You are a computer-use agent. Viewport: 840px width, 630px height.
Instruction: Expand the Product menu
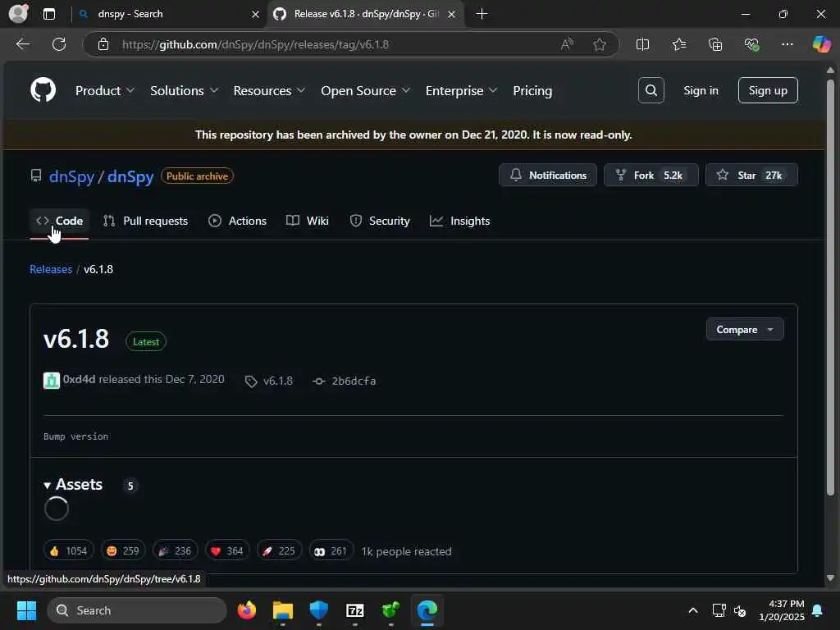coord(105,90)
